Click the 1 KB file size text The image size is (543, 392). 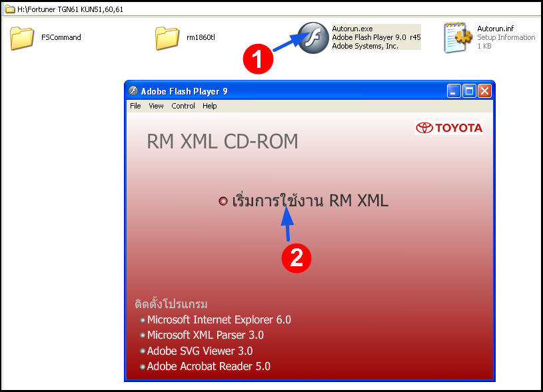(484, 46)
